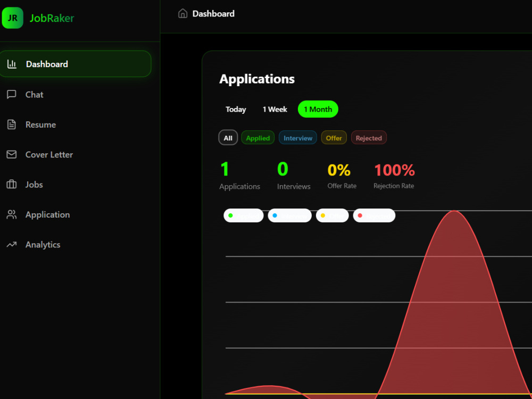Click the green 1 Applications count

click(x=225, y=169)
